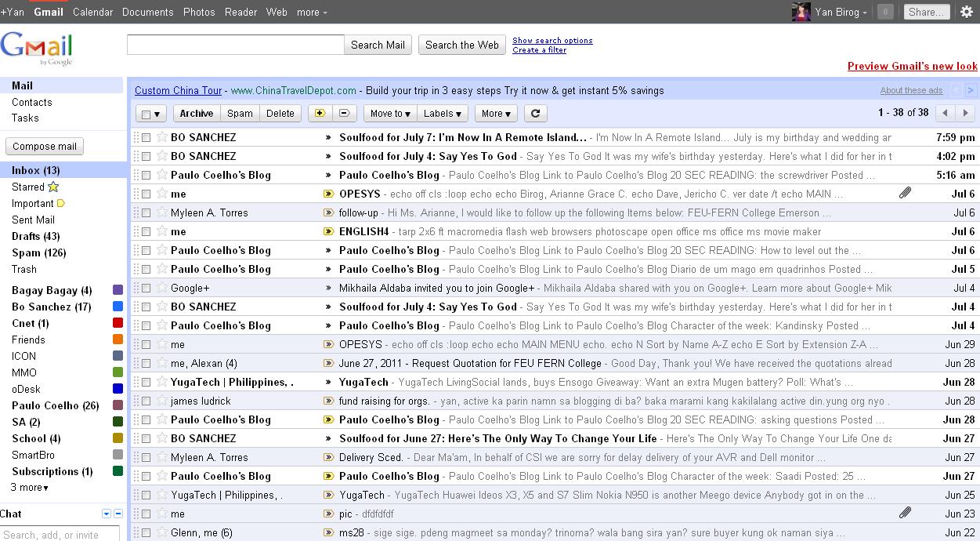Click red color swatch for Cnet label
980x541 pixels.
(118, 323)
